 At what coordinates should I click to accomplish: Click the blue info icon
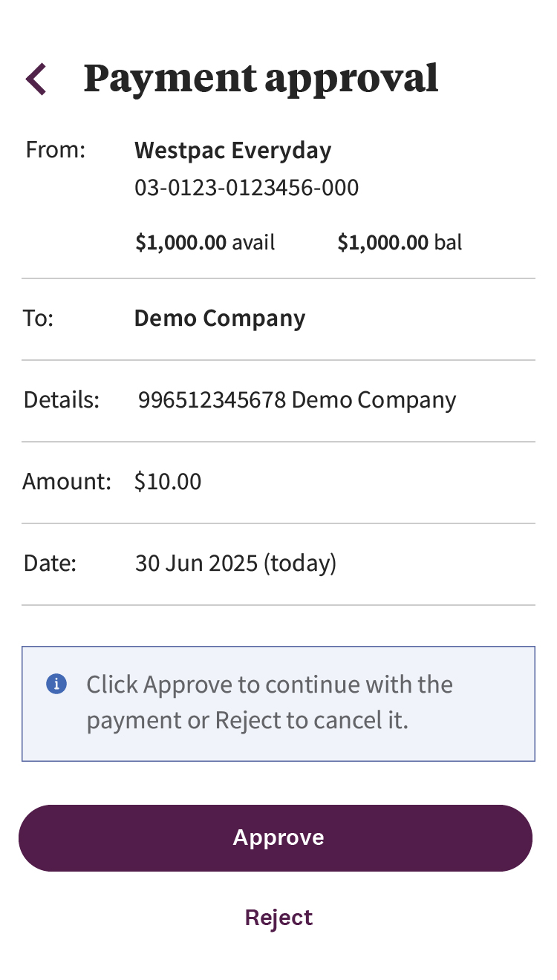56,684
